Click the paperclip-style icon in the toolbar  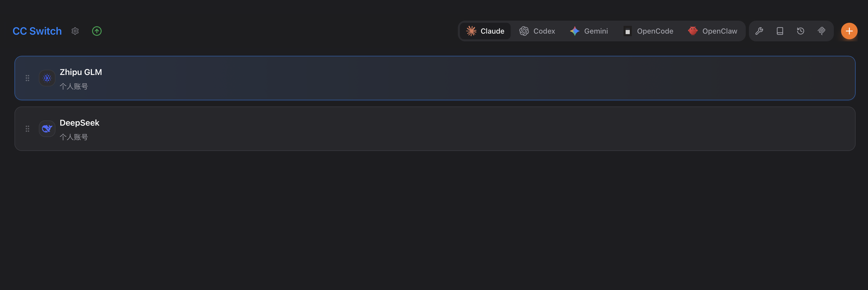[821, 31]
